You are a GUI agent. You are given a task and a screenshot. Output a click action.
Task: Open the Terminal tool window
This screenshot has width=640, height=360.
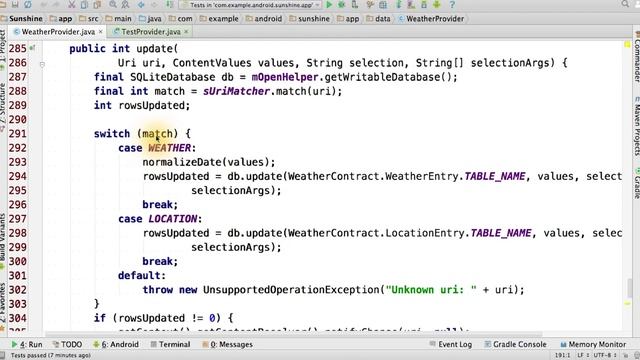pos(170,344)
